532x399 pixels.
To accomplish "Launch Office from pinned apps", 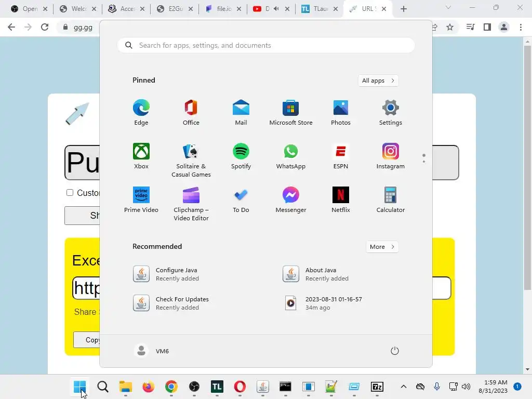I will [x=191, y=113].
